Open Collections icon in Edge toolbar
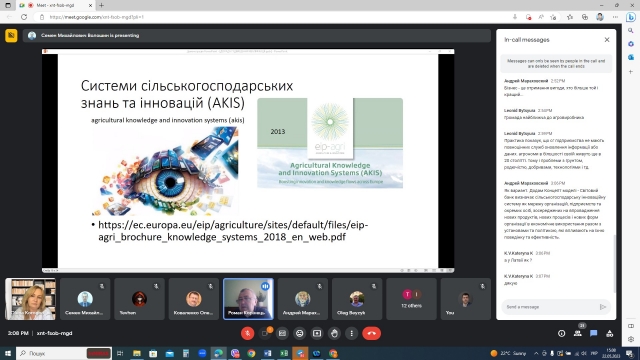This screenshot has width=640, height=360. (x=585, y=17)
